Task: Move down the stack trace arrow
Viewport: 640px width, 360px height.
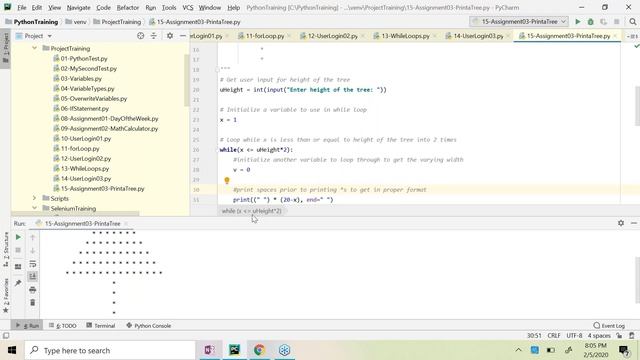Action: point(33,250)
